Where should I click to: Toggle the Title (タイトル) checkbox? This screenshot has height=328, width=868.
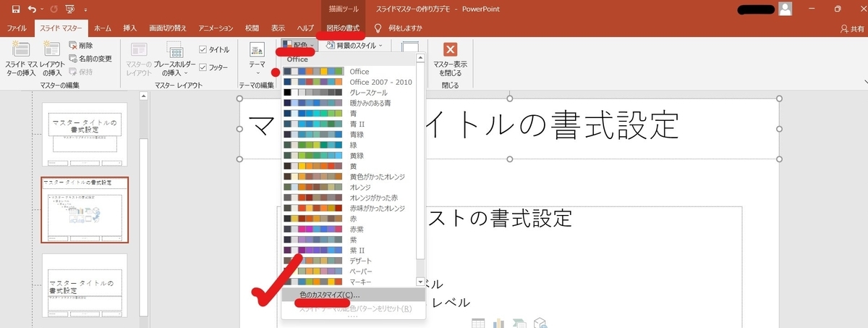[214, 49]
